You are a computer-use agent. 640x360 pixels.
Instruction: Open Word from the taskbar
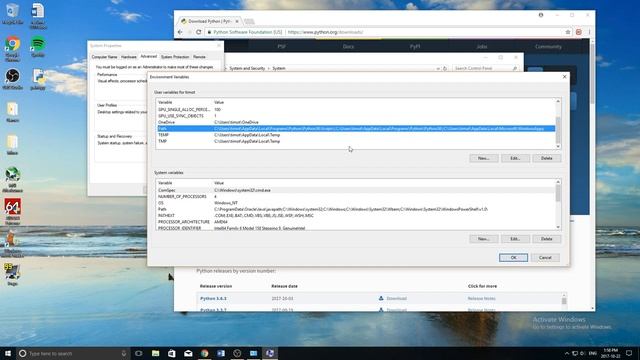pos(221,353)
